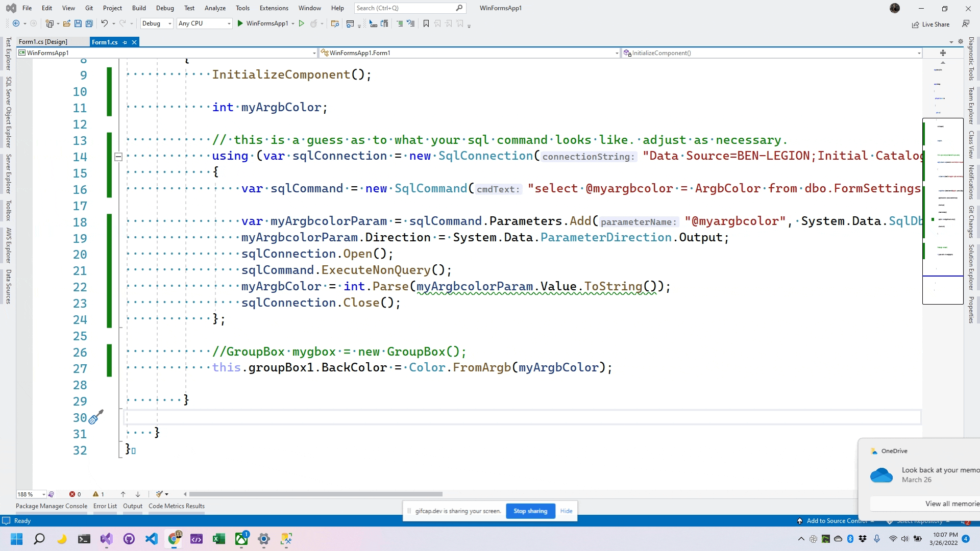980x551 pixels.
Task: Click the Code Metrics Results tab
Action: click(x=176, y=505)
